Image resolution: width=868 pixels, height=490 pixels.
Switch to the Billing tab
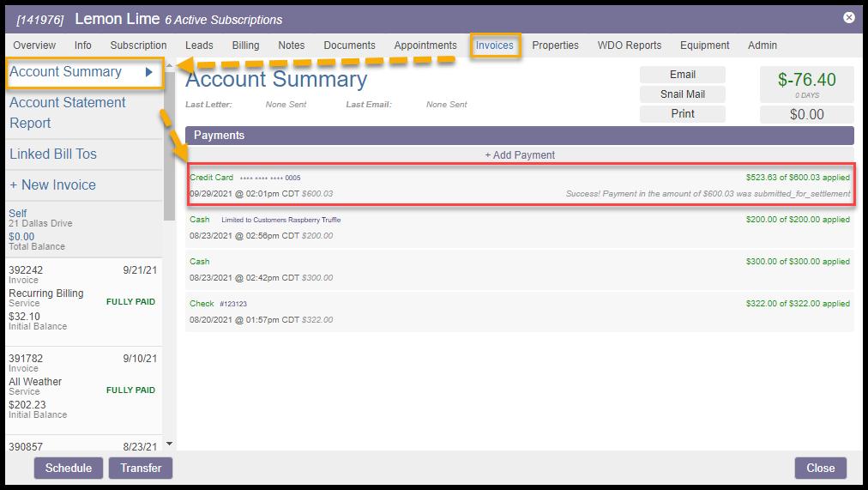(245, 45)
